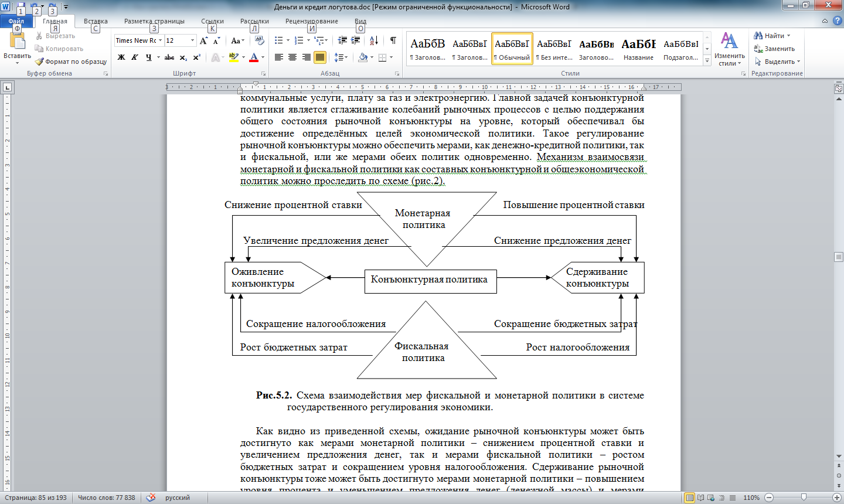
Task: Click Cut (Вырезать) scissors icon
Action: (39, 36)
